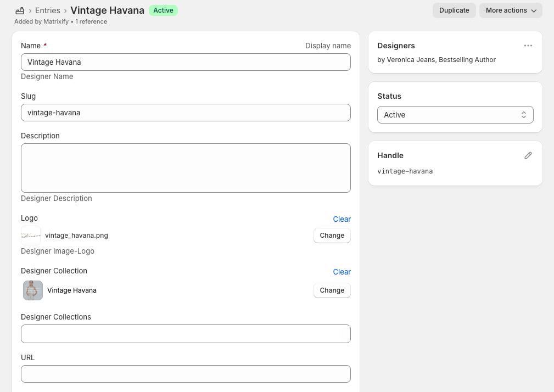Open the Status dropdown set to Active

coord(455,115)
